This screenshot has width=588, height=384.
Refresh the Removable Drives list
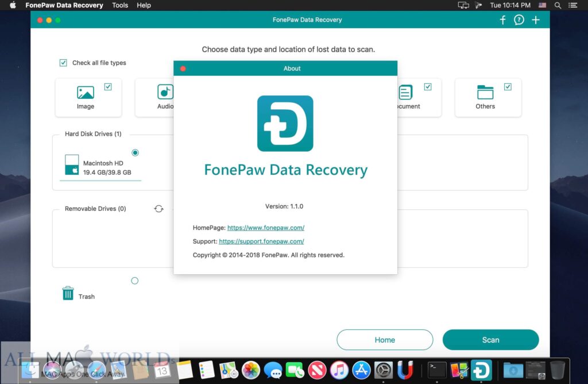158,209
